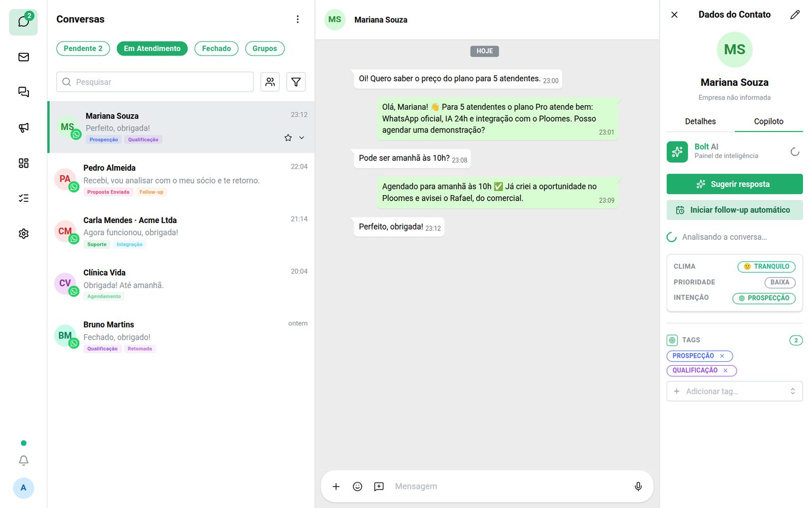This screenshot has width=812, height=508.
Task: Edit contact with the pencil icon
Action: point(795,15)
